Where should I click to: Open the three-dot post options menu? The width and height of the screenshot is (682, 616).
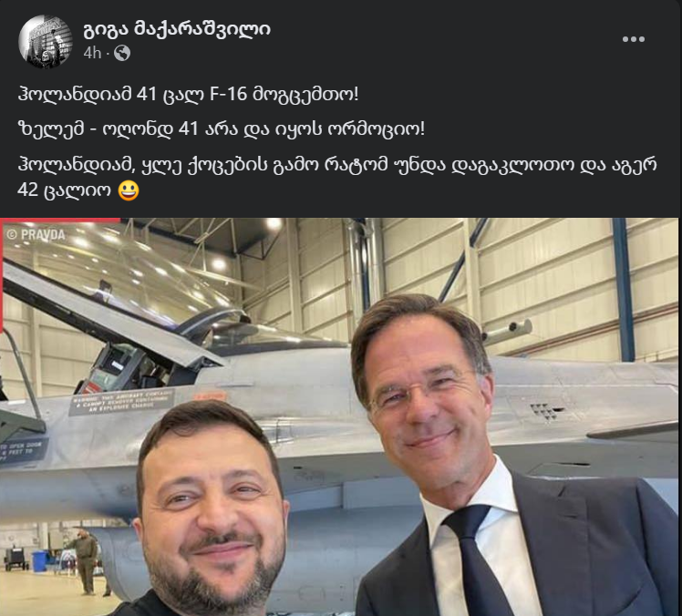pos(634,39)
